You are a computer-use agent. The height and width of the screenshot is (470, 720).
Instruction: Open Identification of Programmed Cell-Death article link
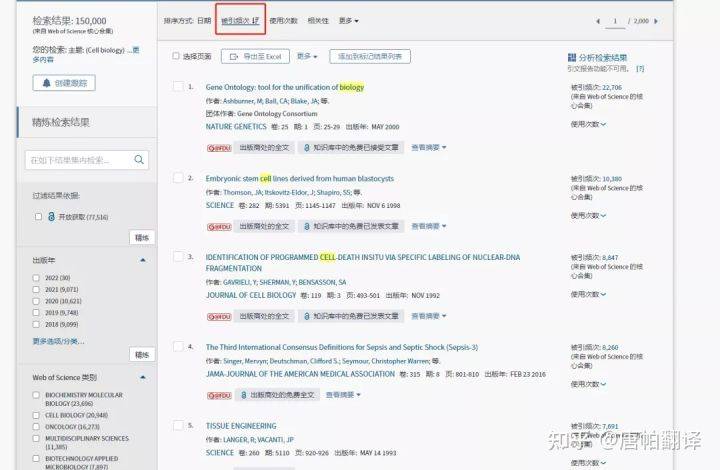point(363,263)
